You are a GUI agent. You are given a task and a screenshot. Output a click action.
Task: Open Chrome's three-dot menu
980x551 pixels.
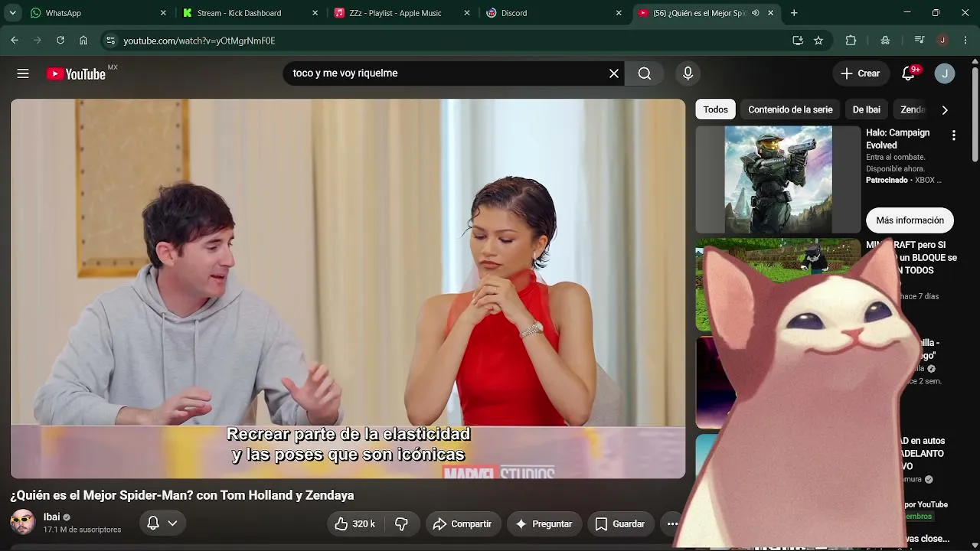pyautogui.click(x=965, y=41)
